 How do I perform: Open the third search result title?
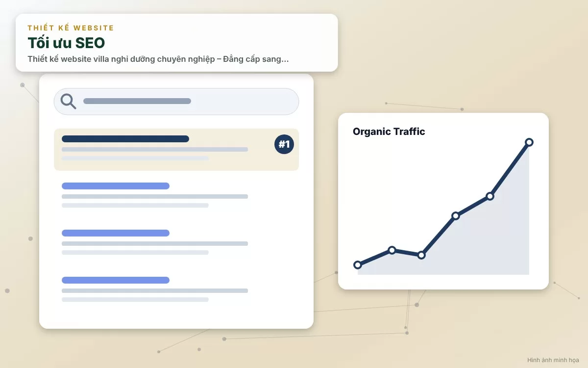point(116,233)
